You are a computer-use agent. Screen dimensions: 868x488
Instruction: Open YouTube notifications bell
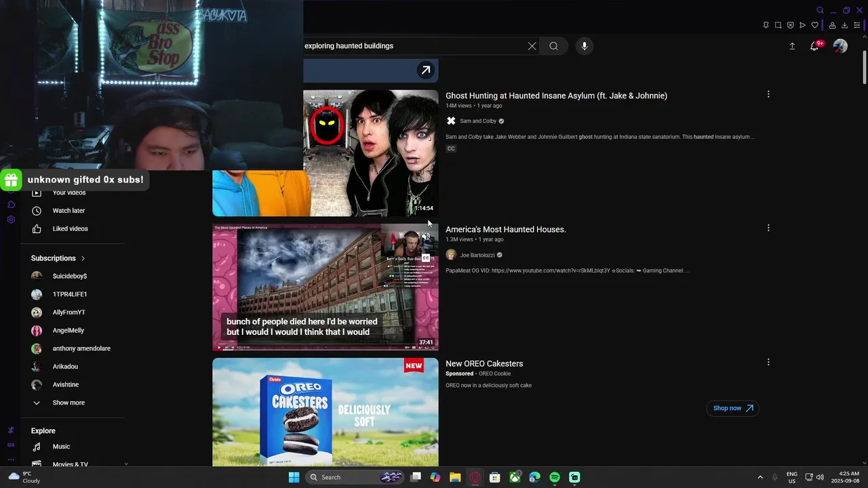point(814,46)
